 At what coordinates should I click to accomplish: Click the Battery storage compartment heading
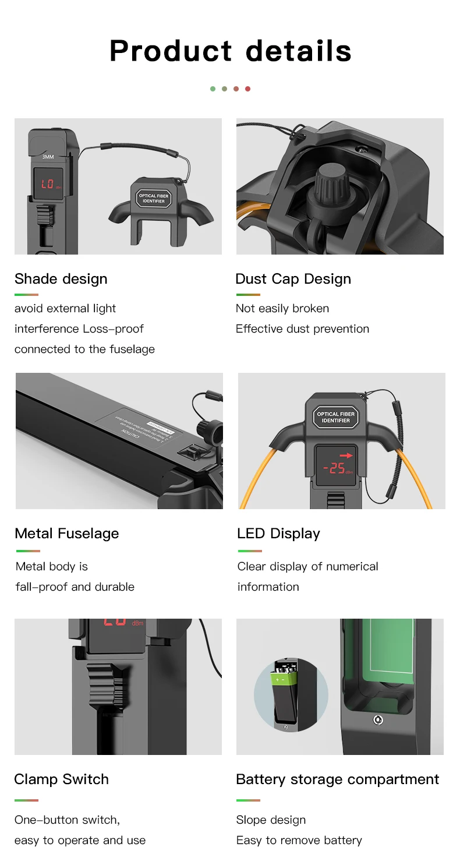338,779
